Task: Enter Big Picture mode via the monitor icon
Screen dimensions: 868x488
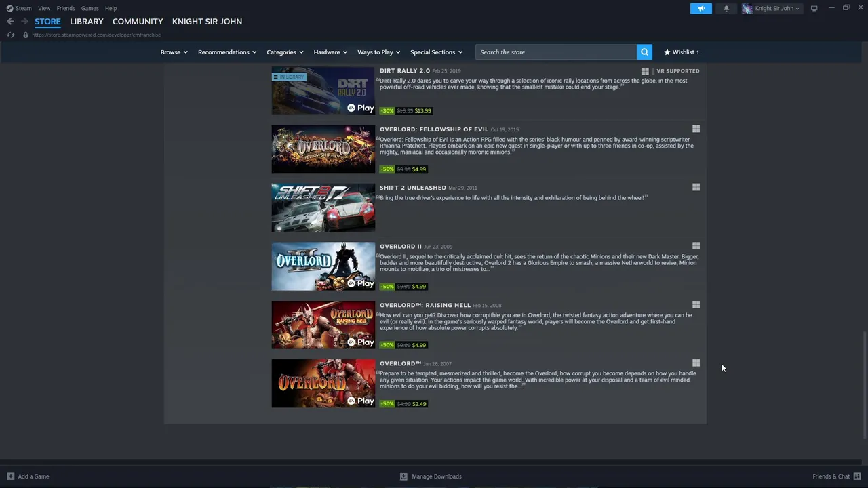Action: click(814, 8)
